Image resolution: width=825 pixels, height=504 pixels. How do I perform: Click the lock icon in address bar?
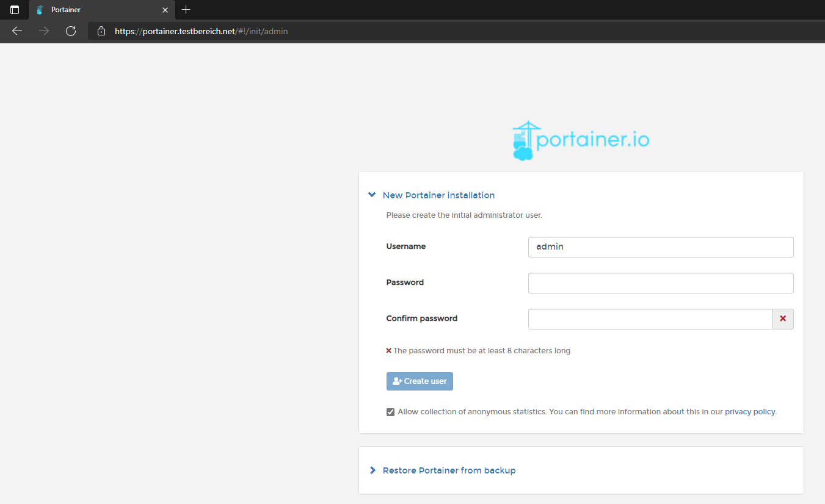tap(101, 31)
